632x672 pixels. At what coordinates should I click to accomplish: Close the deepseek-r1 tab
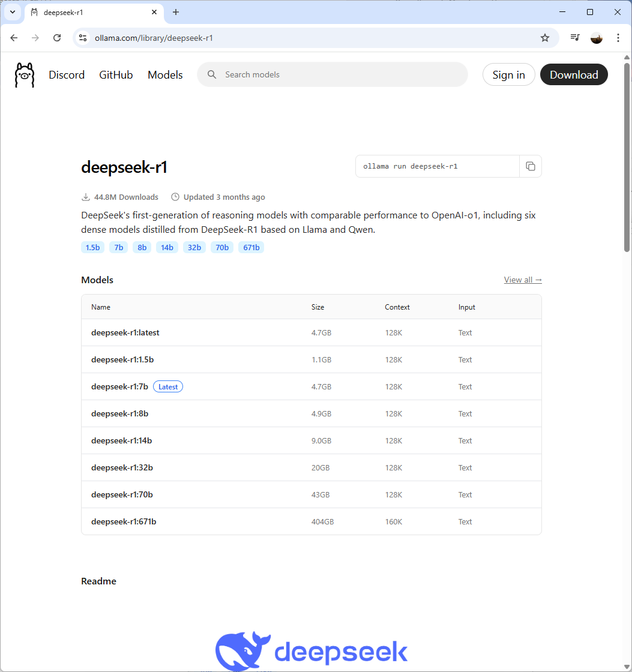[x=154, y=12]
